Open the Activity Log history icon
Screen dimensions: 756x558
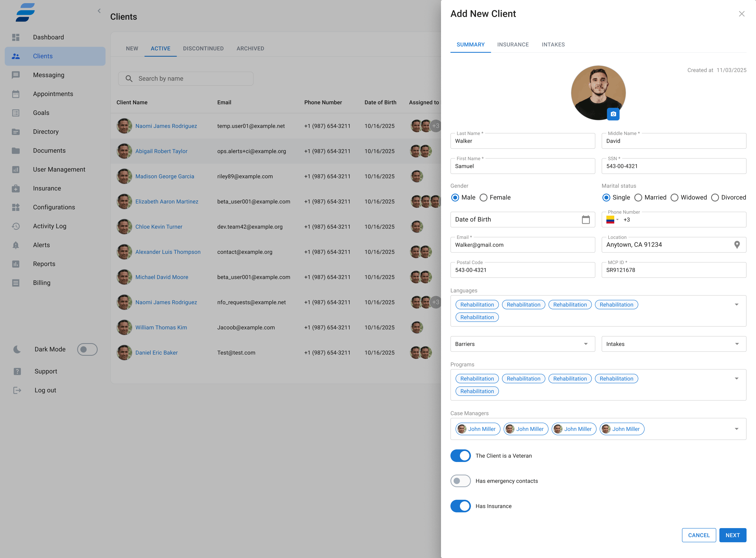click(16, 226)
